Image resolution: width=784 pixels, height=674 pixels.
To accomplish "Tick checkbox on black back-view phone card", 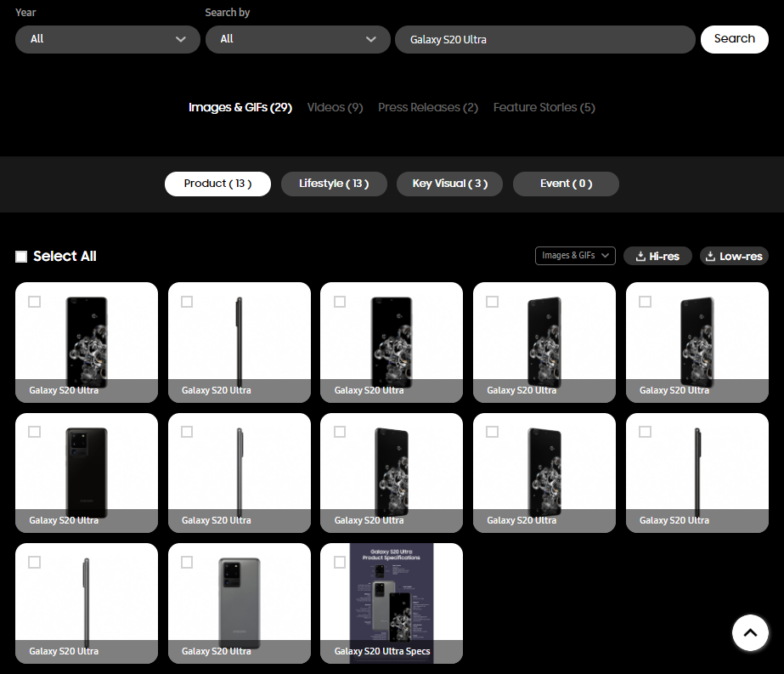I will tap(35, 431).
